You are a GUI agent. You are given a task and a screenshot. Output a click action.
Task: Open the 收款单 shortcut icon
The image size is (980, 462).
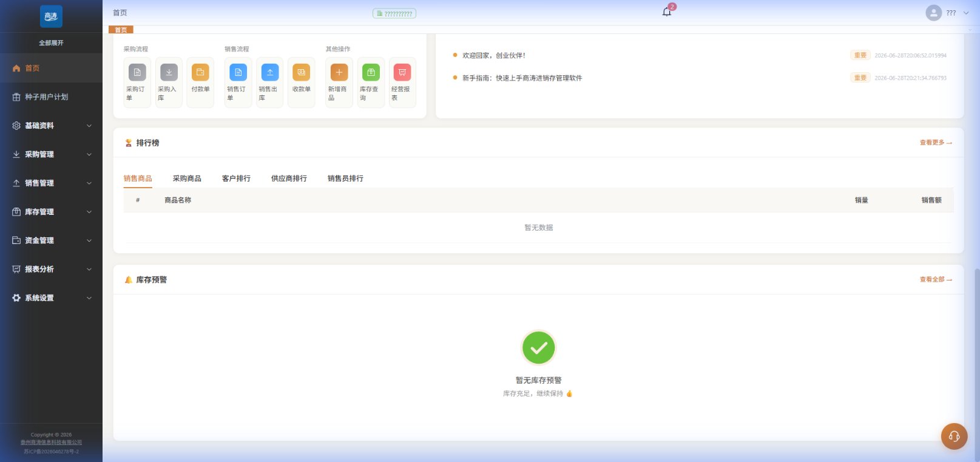click(x=301, y=72)
